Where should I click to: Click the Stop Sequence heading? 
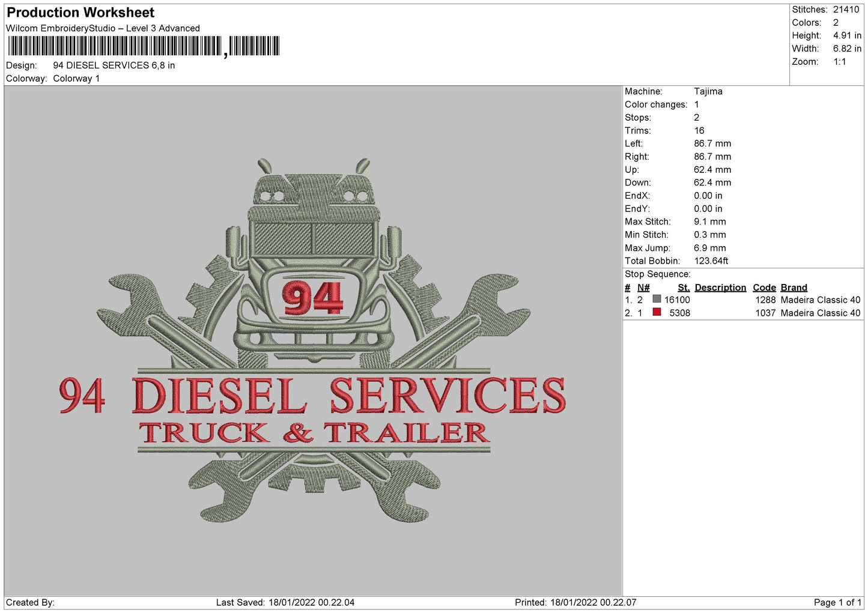[x=658, y=274]
